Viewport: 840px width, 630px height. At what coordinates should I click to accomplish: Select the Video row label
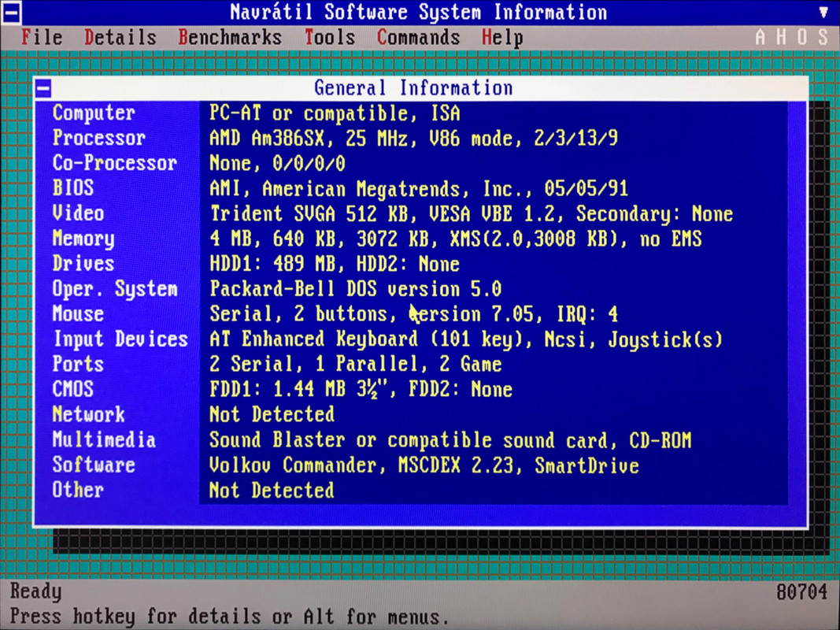click(x=78, y=213)
